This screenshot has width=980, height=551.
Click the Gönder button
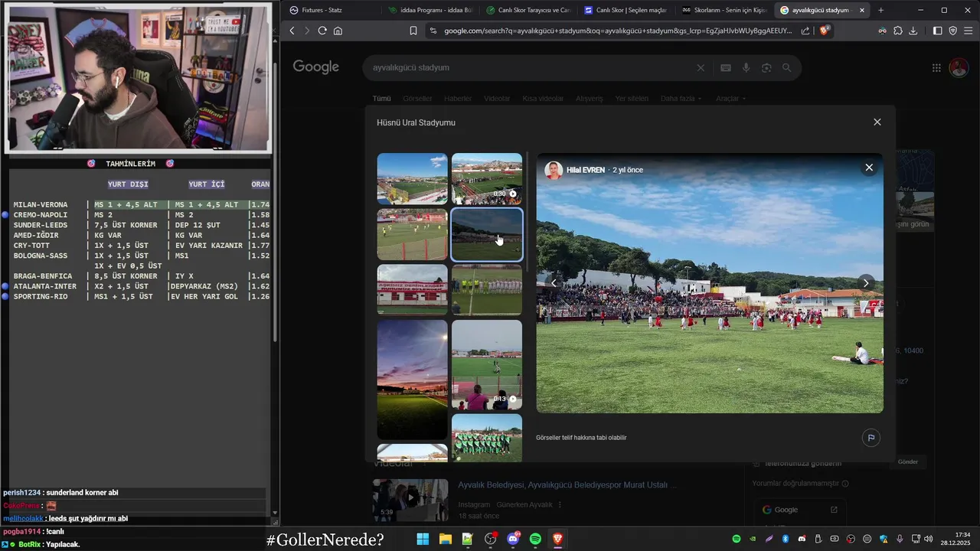907,462
